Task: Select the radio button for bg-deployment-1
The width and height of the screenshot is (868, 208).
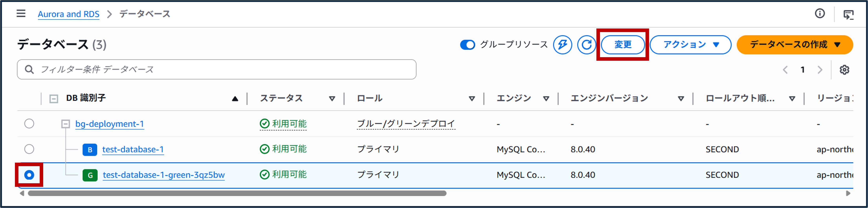Action: (29, 124)
